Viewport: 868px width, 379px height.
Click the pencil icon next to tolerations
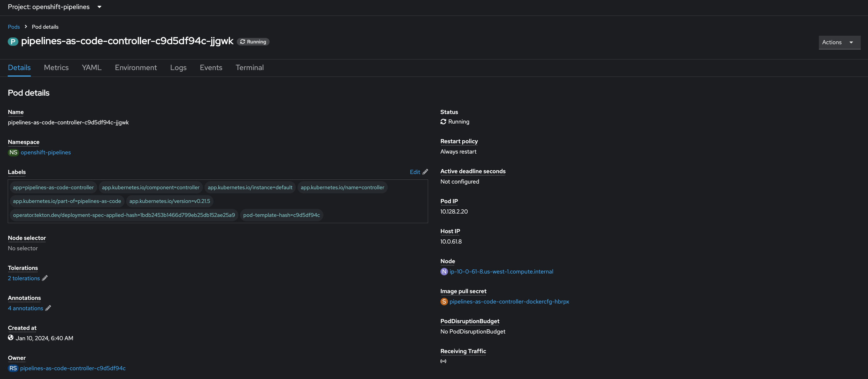45,278
